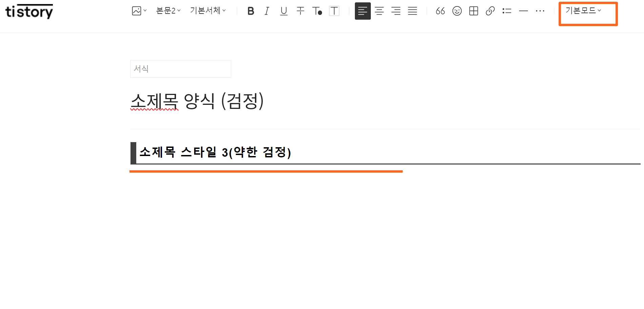This screenshot has height=309, width=644.
Task: Insert an image using the photo icon
Action: point(137,11)
